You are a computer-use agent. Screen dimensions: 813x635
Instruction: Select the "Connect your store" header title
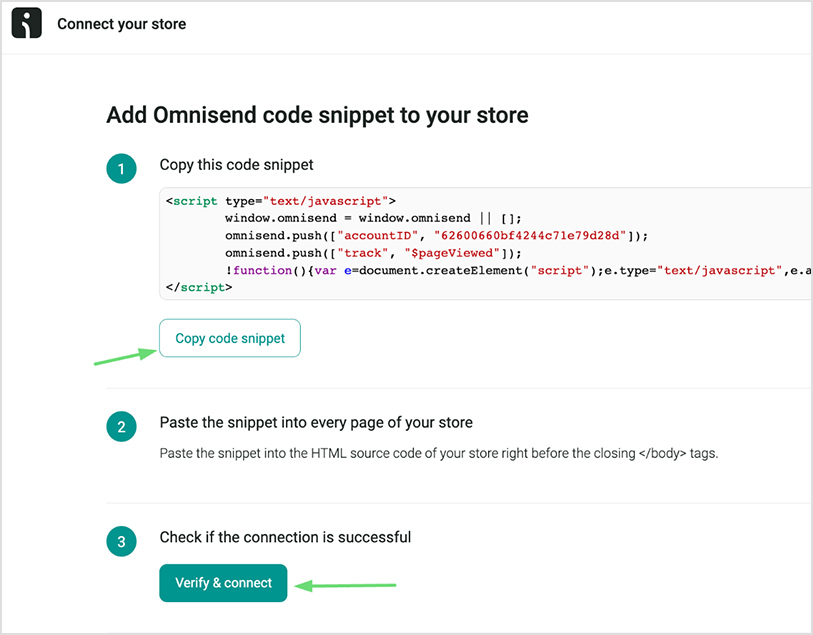[x=121, y=24]
